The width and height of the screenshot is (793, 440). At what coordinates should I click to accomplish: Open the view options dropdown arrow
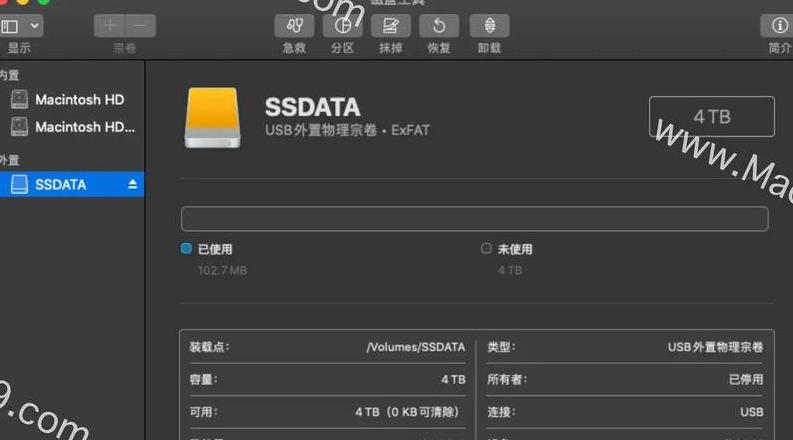34,26
